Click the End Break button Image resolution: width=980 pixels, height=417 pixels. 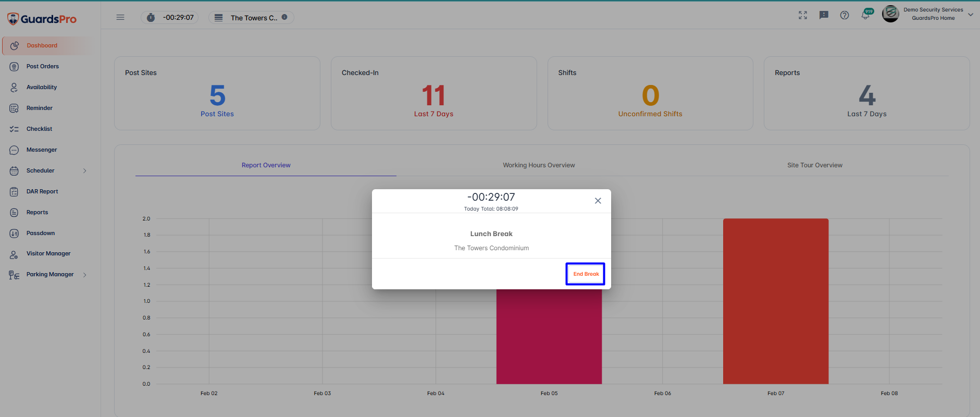tap(586, 274)
